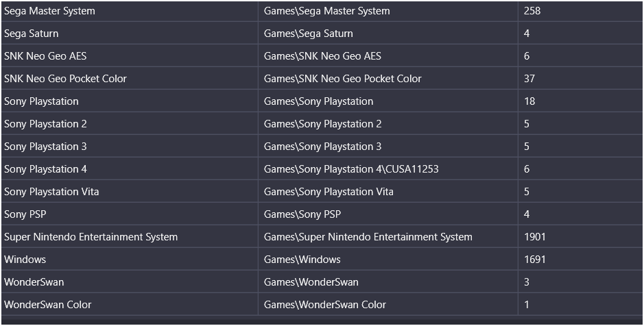Select the Sega Master System platform name
Image resolution: width=644 pixels, height=326 pixels.
(x=49, y=11)
